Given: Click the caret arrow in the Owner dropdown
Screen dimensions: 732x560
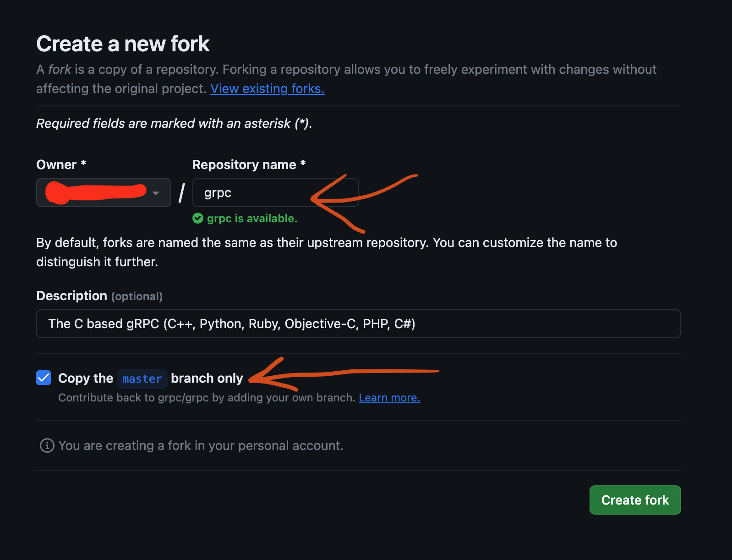Looking at the screenshot, I should click(x=156, y=193).
